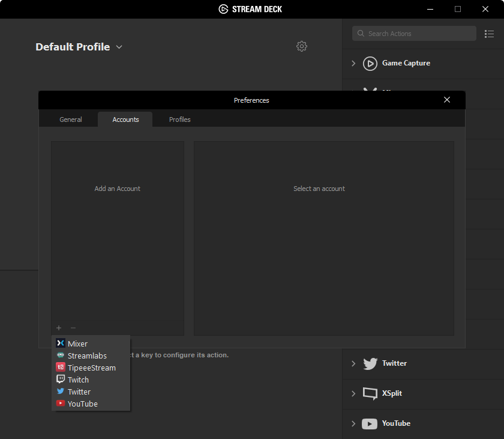This screenshot has height=439, width=504.
Task: Expand the XSplit actions category
Action: 353,393
